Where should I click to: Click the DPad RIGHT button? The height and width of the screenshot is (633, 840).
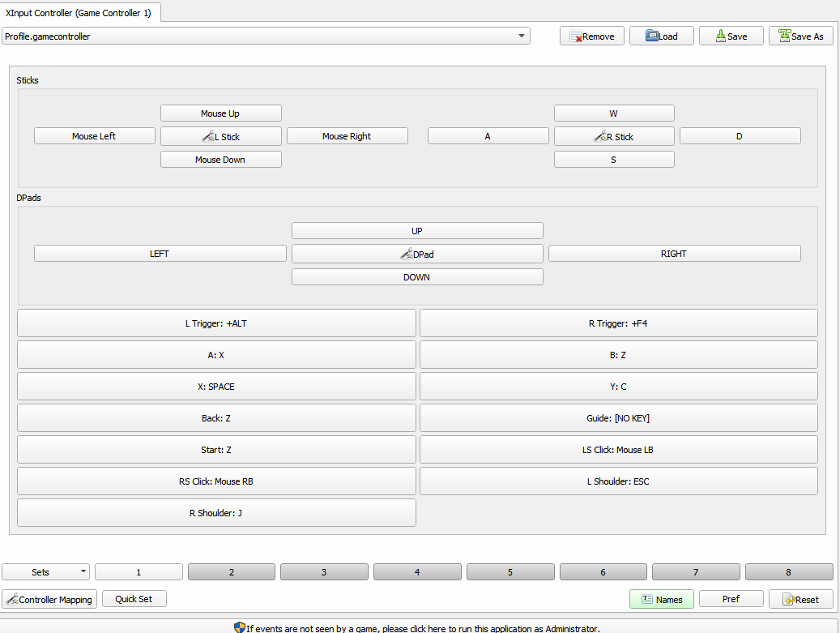pos(675,253)
